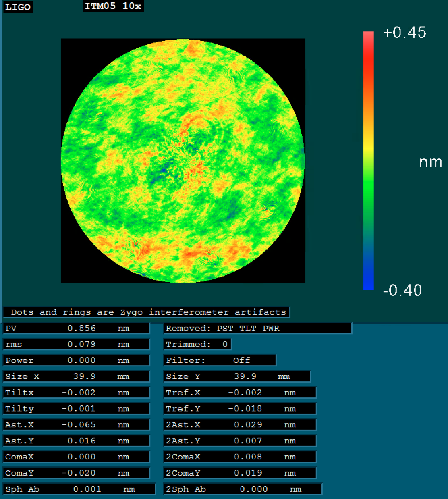Click the LIGO label box
This screenshot has height=499, width=448.
pos(18,7)
